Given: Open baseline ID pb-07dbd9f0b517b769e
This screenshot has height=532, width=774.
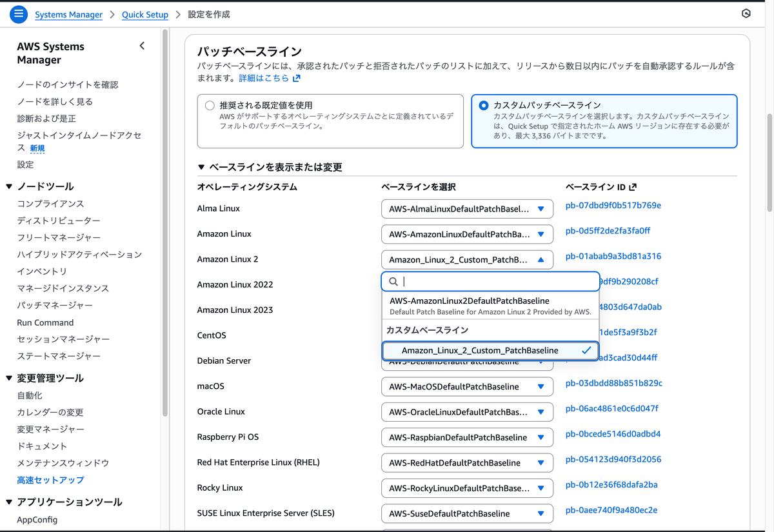Looking at the screenshot, I should [x=613, y=206].
